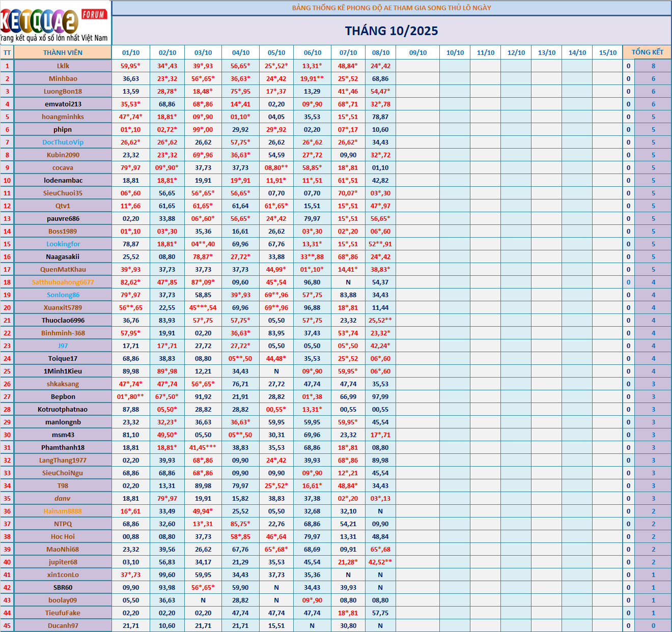Select the 41,45*** cell in Phamthanh18 row
Viewport: 672px width, 632px height.
pyautogui.click(x=203, y=448)
